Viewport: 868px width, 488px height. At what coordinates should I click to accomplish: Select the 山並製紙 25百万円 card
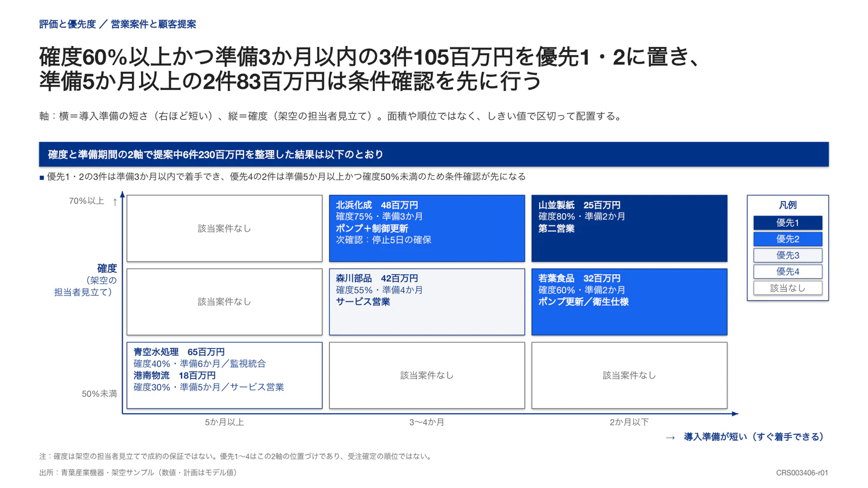coord(629,228)
